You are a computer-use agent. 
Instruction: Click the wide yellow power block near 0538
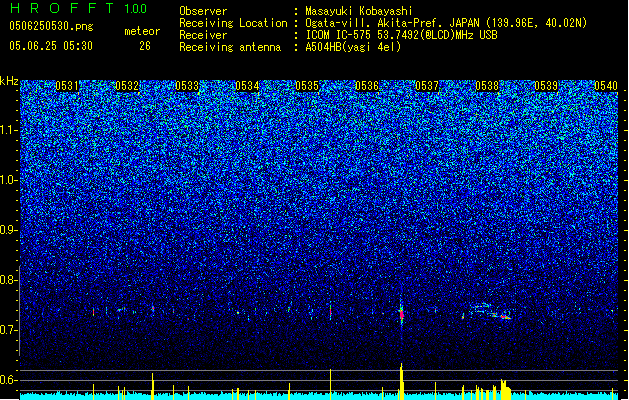click(x=505, y=390)
